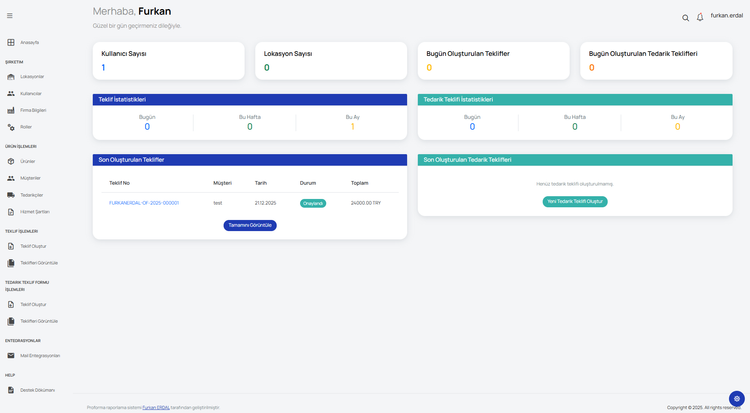
Task: Open furkan.erdal user menu
Action: click(x=726, y=16)
